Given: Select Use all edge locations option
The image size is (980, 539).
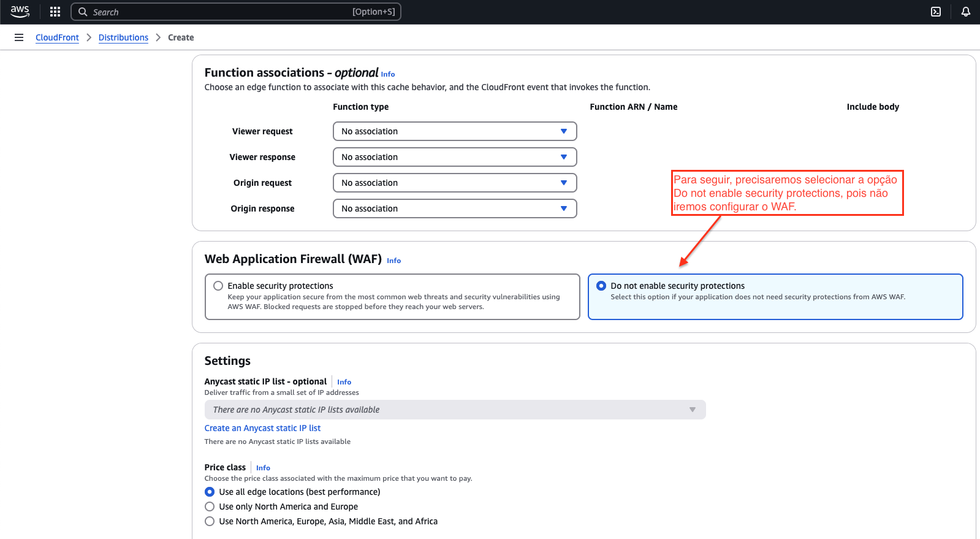Looking at the screenshot, I should coord(210,492).
